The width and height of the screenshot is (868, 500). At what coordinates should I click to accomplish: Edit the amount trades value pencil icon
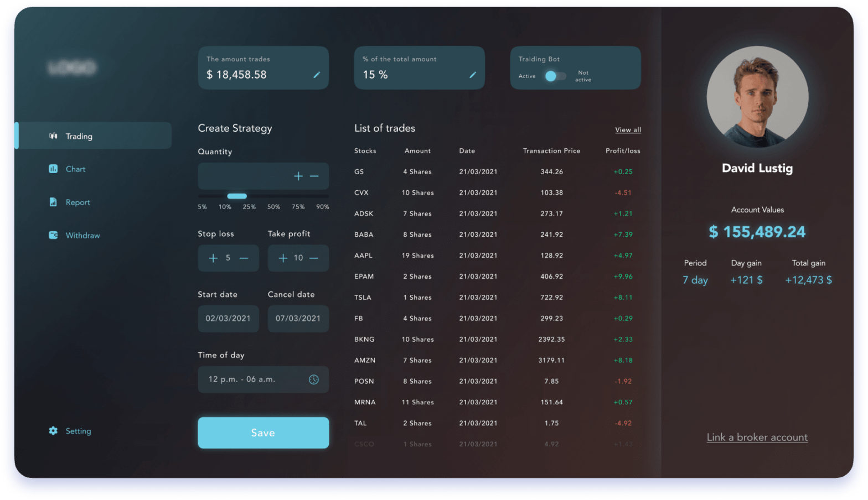pyautogui.click(x=317, y=75)
